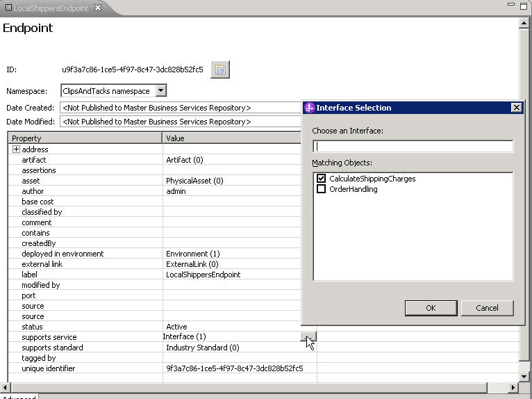Switch to the Advanced tab
The image size is (532, 399).
tap(18, 397)
